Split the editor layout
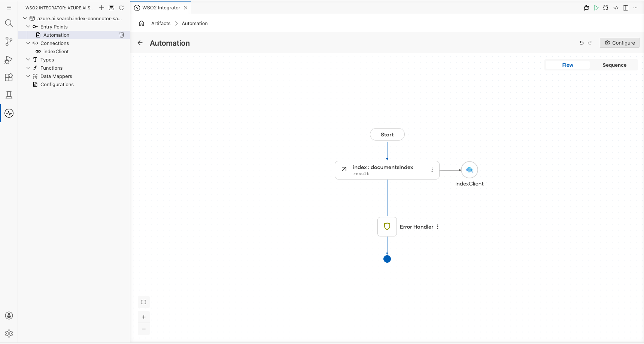This screenshot has height=344, width=644. (x=626, y=7)
